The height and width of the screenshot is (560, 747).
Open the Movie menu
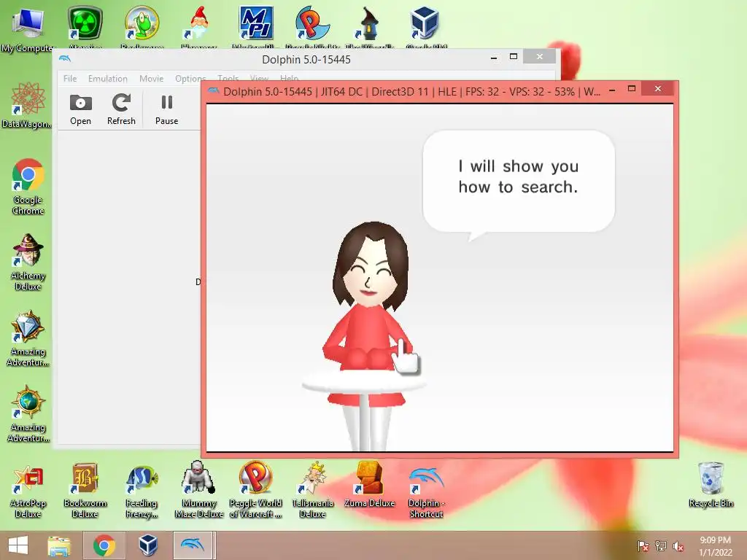coord(152,78)
